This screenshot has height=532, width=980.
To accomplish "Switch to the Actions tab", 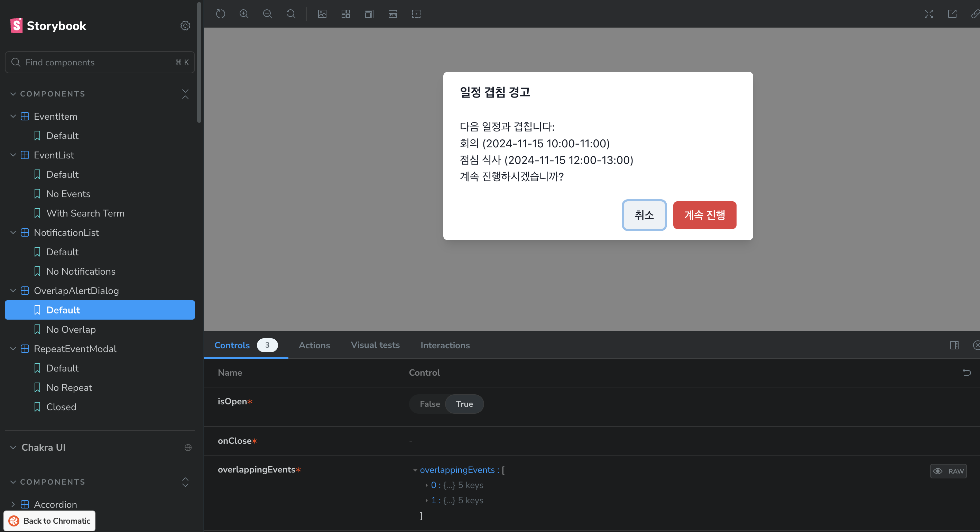I will [x=314, y=345].
